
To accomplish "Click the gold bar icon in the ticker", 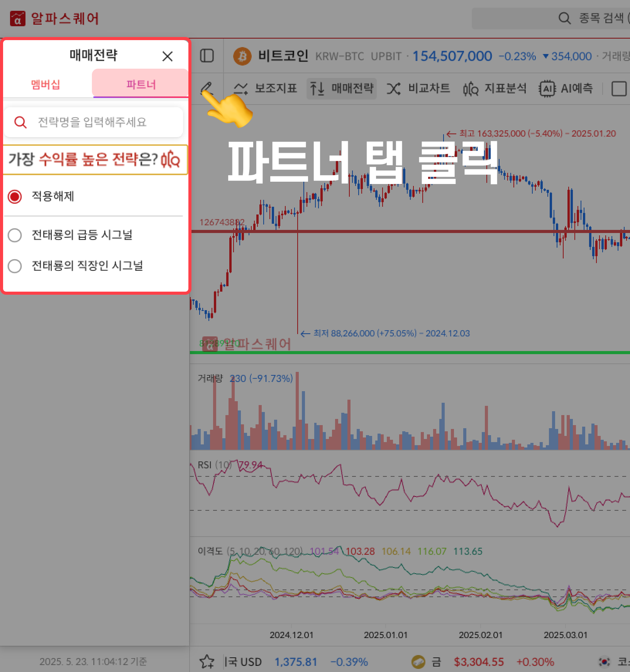I will (x=418, y=662).
